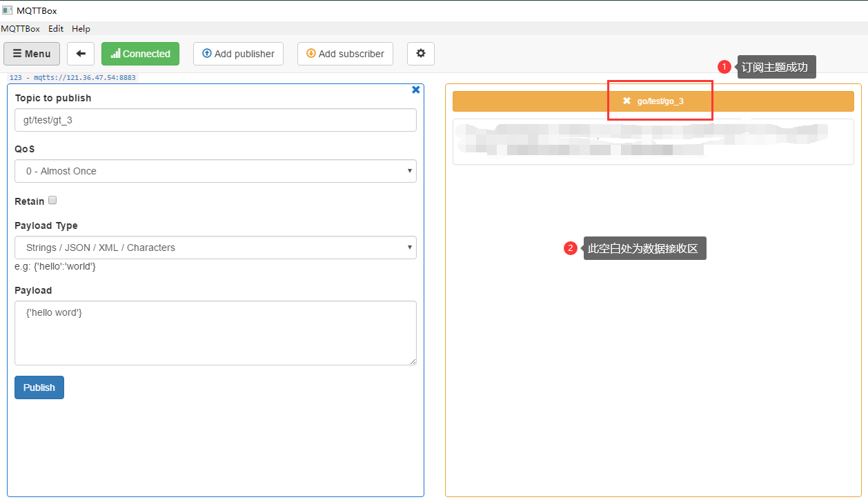Open the MQTTBox menu
The width and height of the screenshot is (868, 504).
[20, 29]
